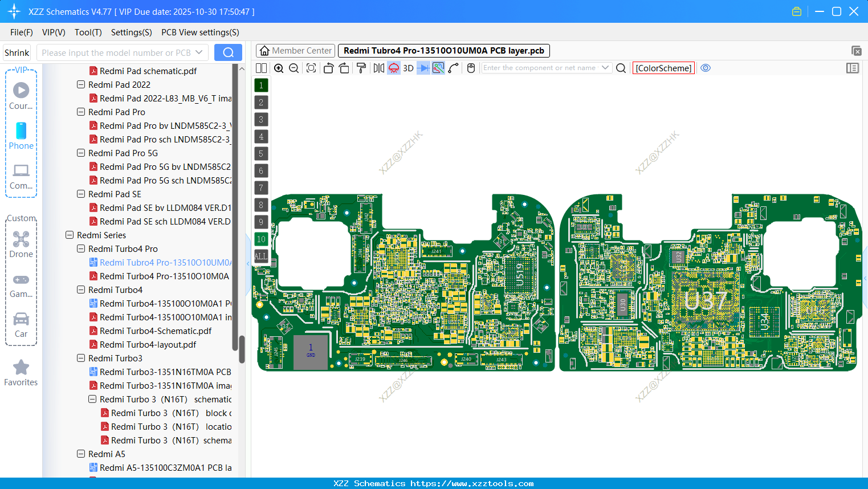The width and height of the screenshot is (868, 489).
Task: Open the PCB View settings menu
Action: click(x=199, y=32)
